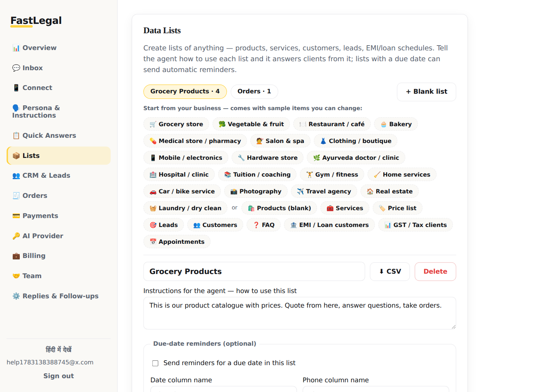This screenshot has height=392, width=551.
Task: Click the CRM & Leads people icon
Action: [x=16, y=176]
